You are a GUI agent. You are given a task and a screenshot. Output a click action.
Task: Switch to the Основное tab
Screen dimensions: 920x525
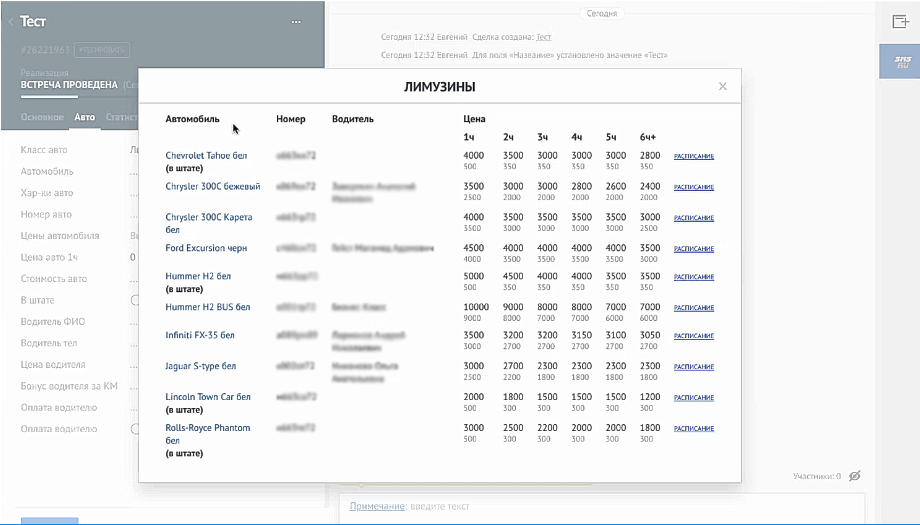click(42, 117)
